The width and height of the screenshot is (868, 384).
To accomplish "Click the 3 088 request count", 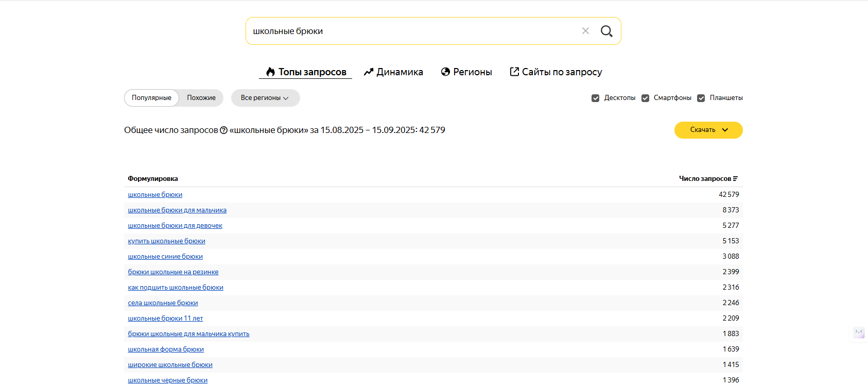I will coord(731,257).
